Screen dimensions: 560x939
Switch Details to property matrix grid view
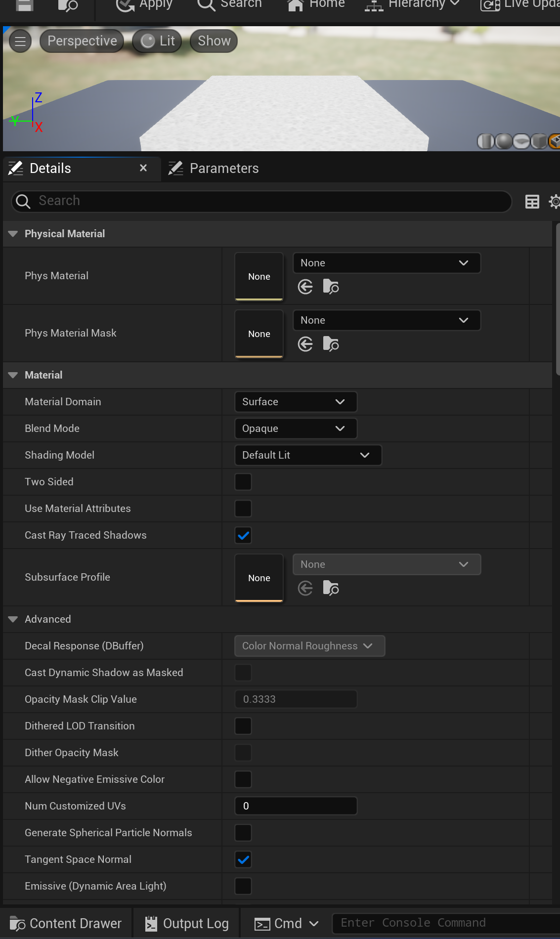pos(532,202)
